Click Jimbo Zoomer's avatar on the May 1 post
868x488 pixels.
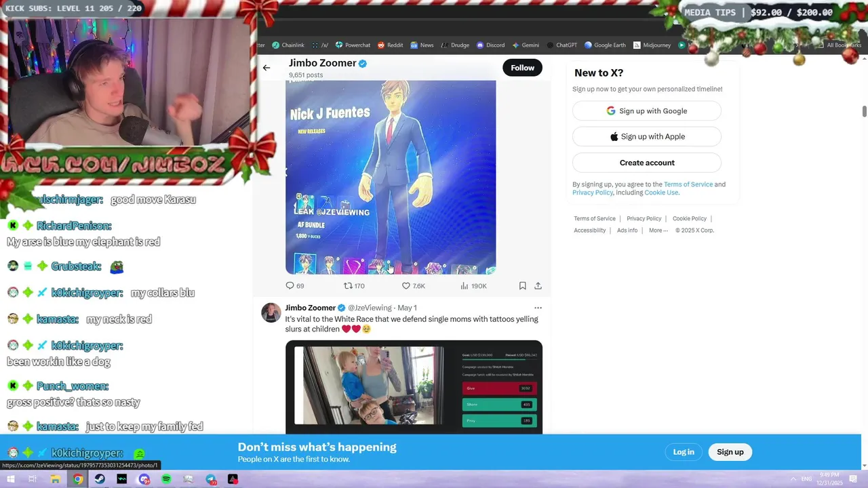[271, 312]
